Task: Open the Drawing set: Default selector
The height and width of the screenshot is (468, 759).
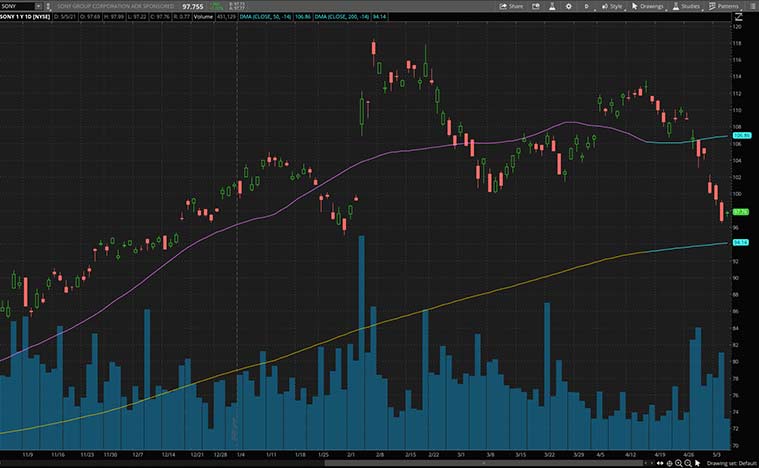Action: coord(732,463)
